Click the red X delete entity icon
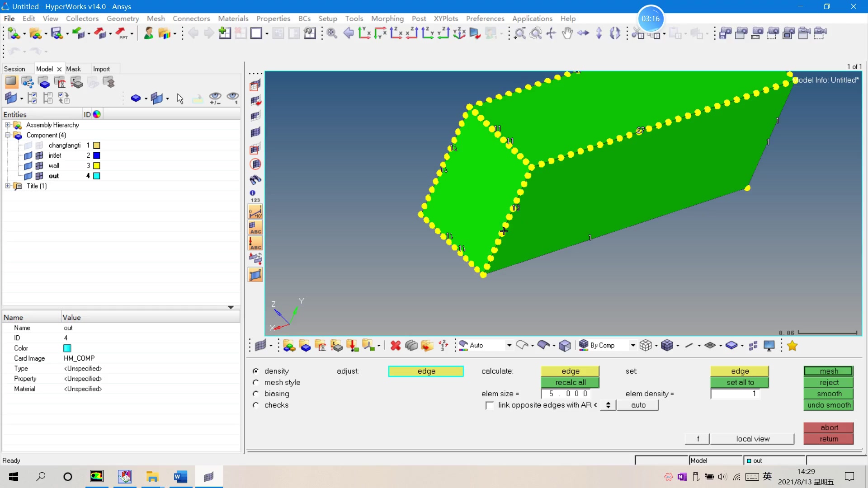This screenshot has height=488, width=868. point(396,346)
